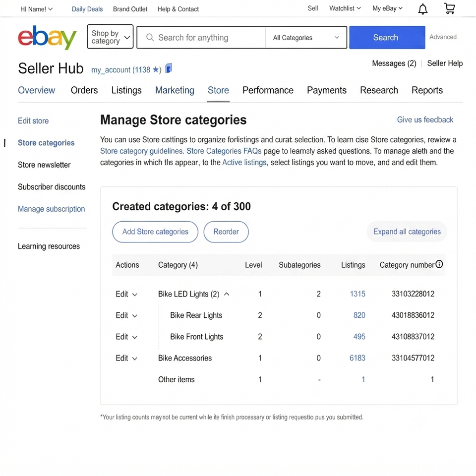Select Store categories in sidebar
The height and width of the screenshot is (476, 476).
[46, 143]
